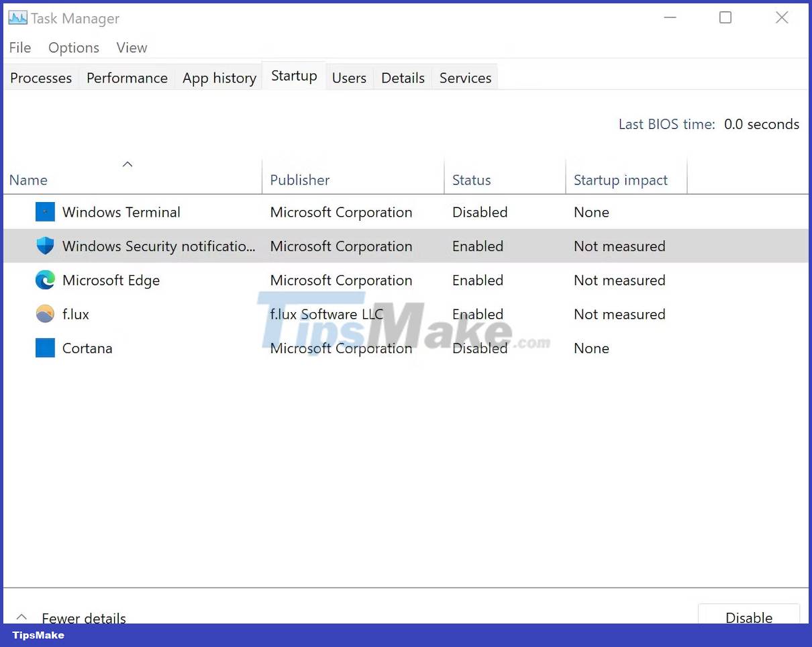The height and width of the screenshot is (647, 812).
Task: Click f.lux Software LLC publisher cell
Action: pos(327,314)
